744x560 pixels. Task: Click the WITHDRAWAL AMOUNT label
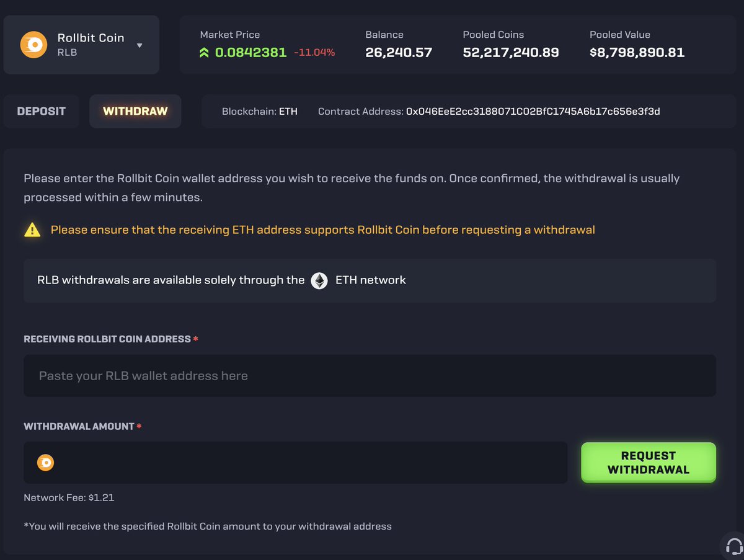pyautogui.click(x=79, y=427)
